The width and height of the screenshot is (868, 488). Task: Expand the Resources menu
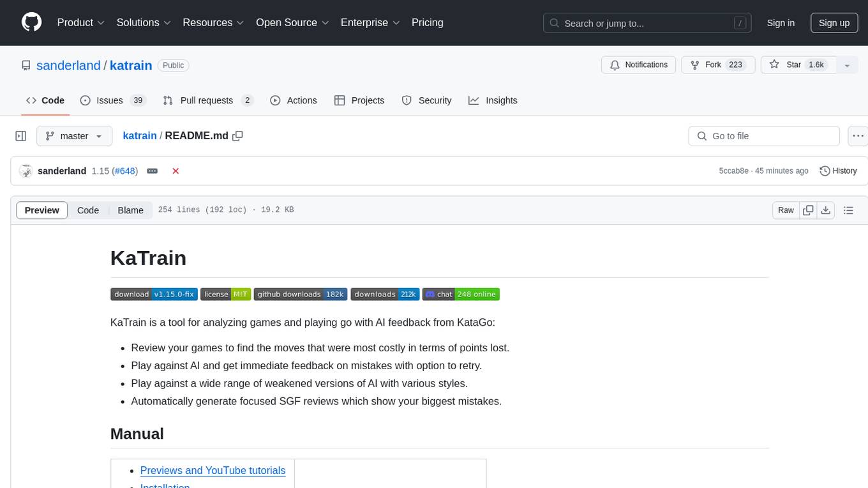214,22
